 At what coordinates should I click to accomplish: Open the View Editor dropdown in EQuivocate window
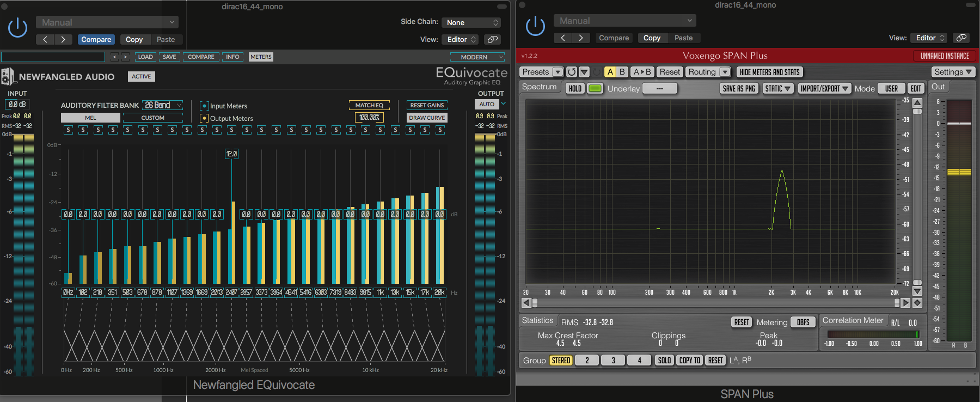461,39
